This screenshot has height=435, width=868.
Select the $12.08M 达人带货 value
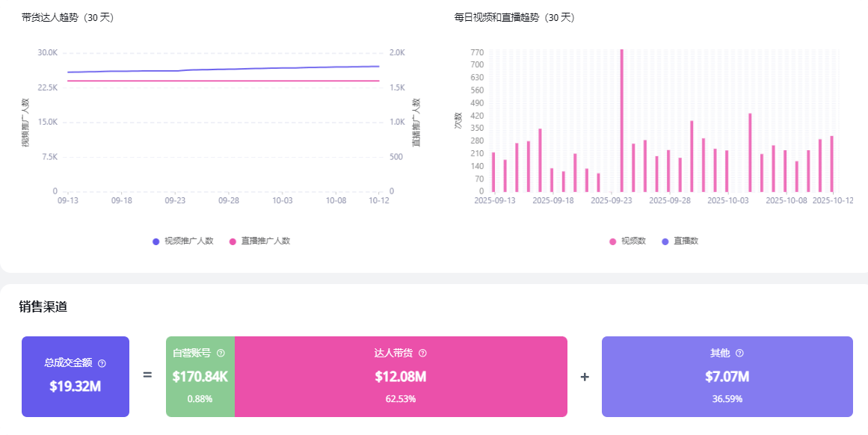(x=400, y=377)
